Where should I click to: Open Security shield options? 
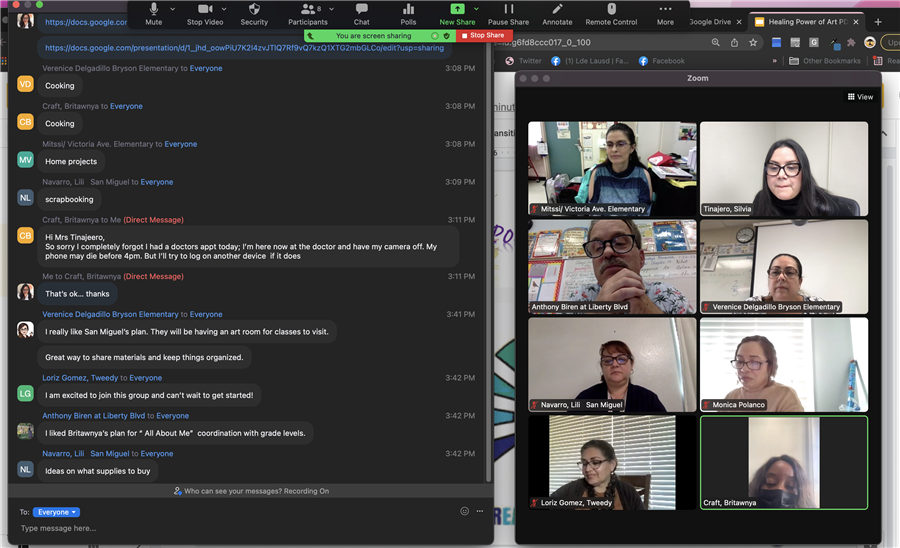point(254,14)
